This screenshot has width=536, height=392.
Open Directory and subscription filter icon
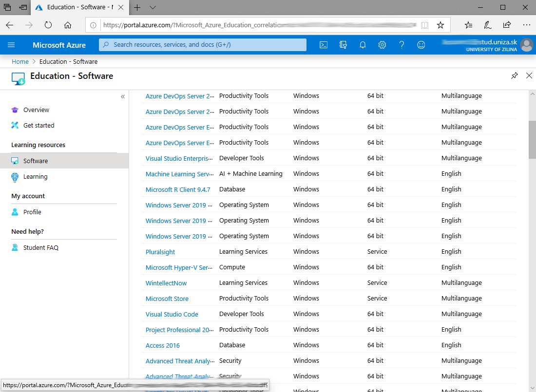[343, 45]
